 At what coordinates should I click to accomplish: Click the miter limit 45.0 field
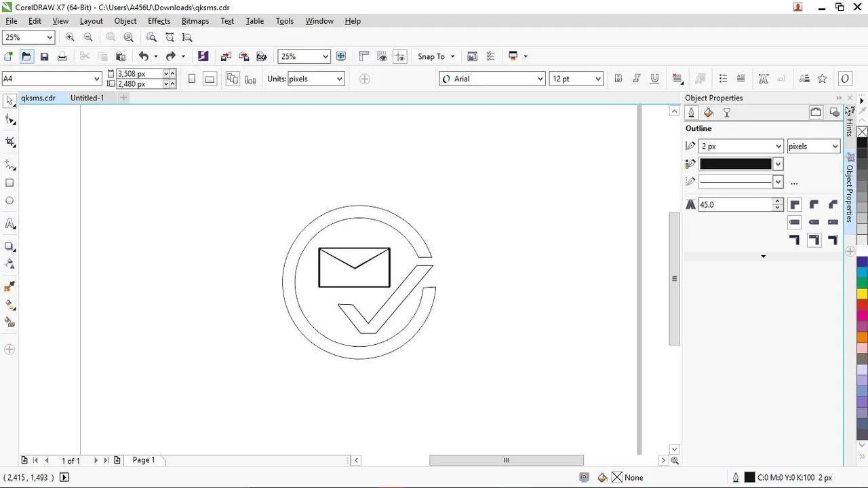pos(735,204)
